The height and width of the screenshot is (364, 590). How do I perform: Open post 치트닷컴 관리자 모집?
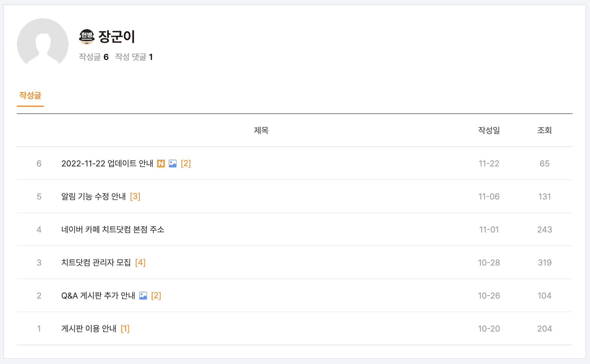(96, 263)
